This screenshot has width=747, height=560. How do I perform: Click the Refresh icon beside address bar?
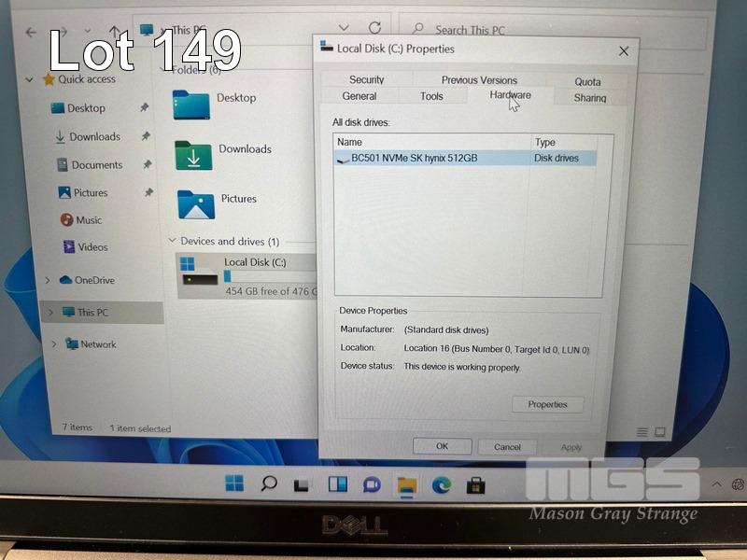tap(374, 29)
